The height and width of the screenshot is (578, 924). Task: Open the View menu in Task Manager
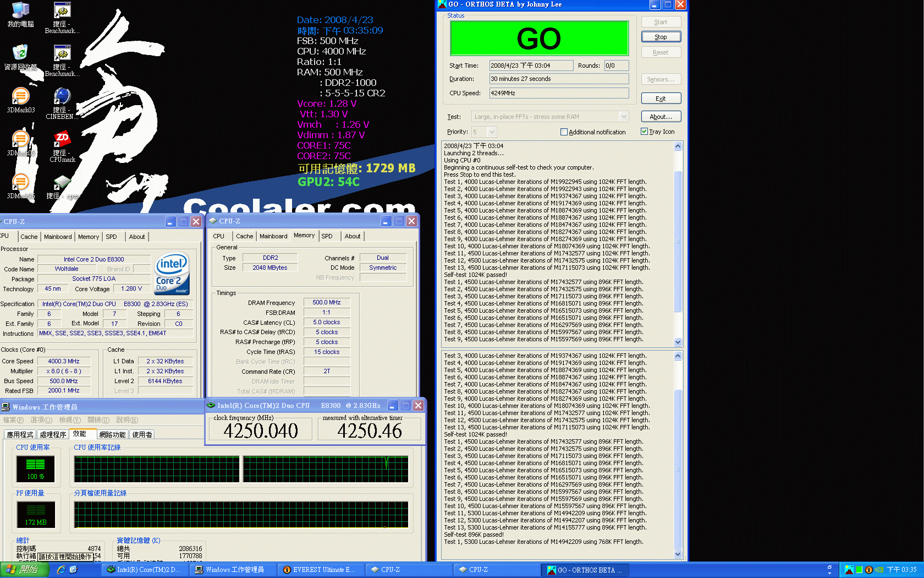pos(70,420)
